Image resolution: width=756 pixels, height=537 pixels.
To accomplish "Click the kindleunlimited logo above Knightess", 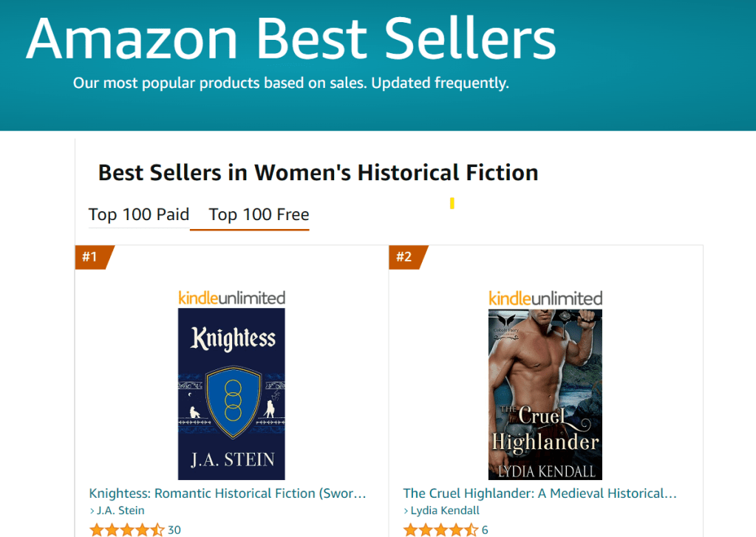I will tap(231, 298).
